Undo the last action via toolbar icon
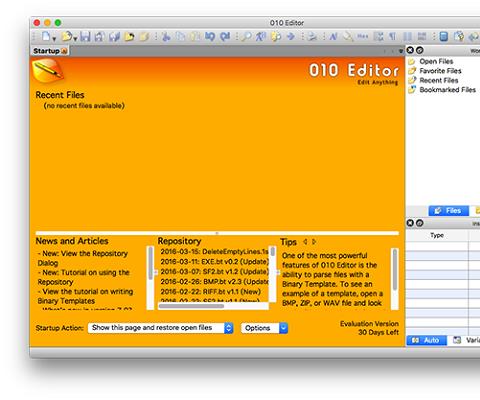 click(210, 36)
